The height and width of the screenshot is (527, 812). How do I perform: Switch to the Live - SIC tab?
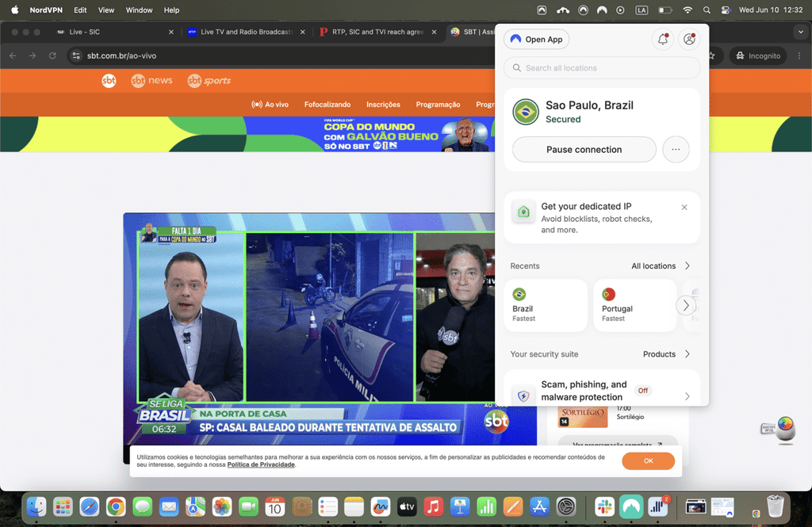coord(114,32)
